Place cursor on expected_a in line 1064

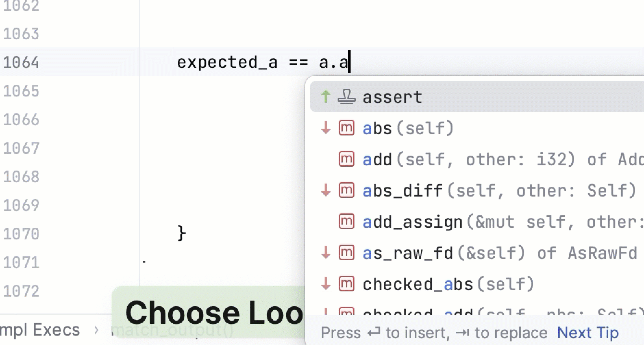click(227, 62)
